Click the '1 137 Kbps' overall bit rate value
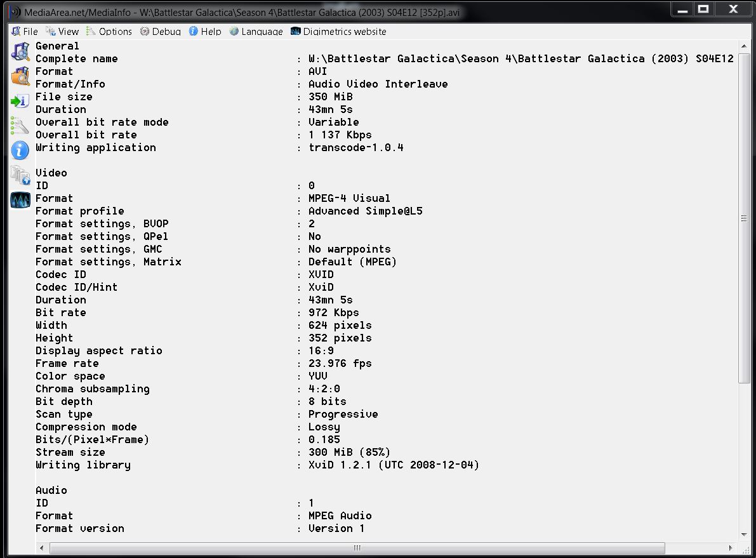756x558 pixels. (x=340, y=135)
